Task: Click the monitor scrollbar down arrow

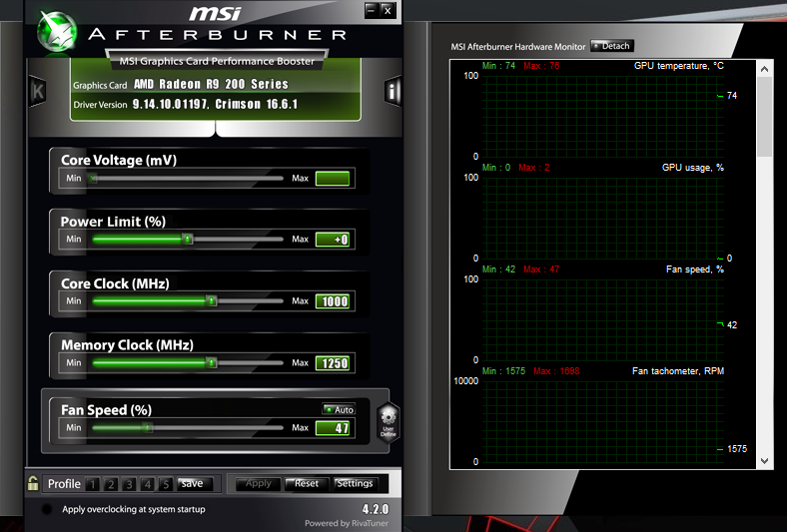Action: [x=764, y=461]
